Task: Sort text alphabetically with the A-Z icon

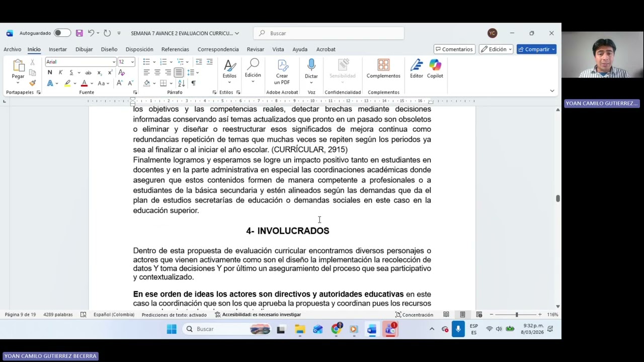Action: coord(181,83)
